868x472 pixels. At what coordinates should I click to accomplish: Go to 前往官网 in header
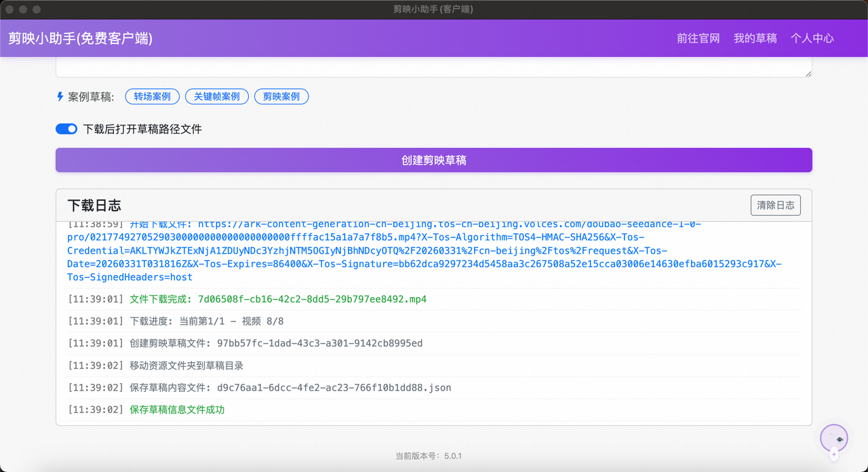[x=698, y=39]
